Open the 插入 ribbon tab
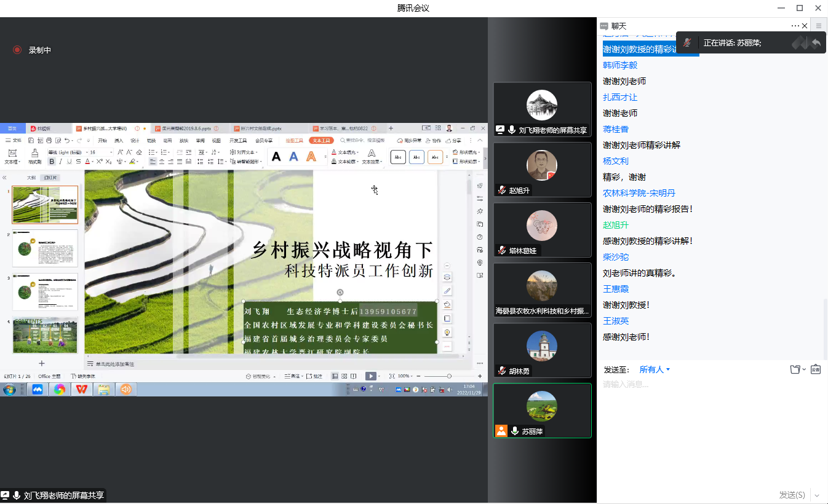Image resolution: width=828 pixels, height=504 pixels. click(x=119, y=141)
